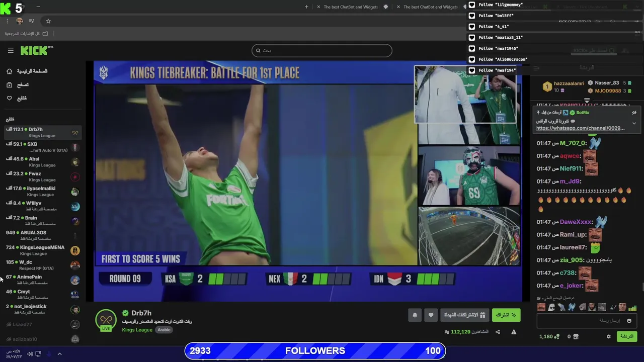Open Cmyt channel in sidebar
Image resolution: width=644 pixels, height=362 pixels.
point(42,294)
